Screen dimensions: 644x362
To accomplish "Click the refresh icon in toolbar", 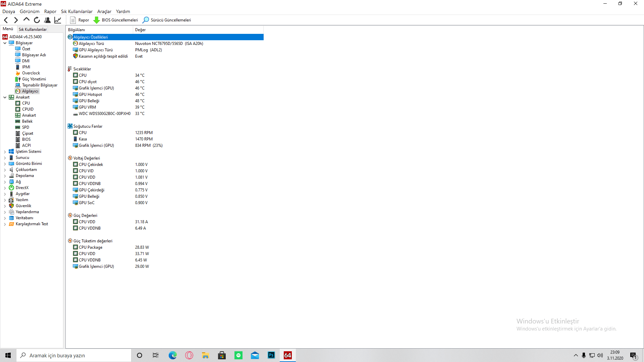I will 37,20.
